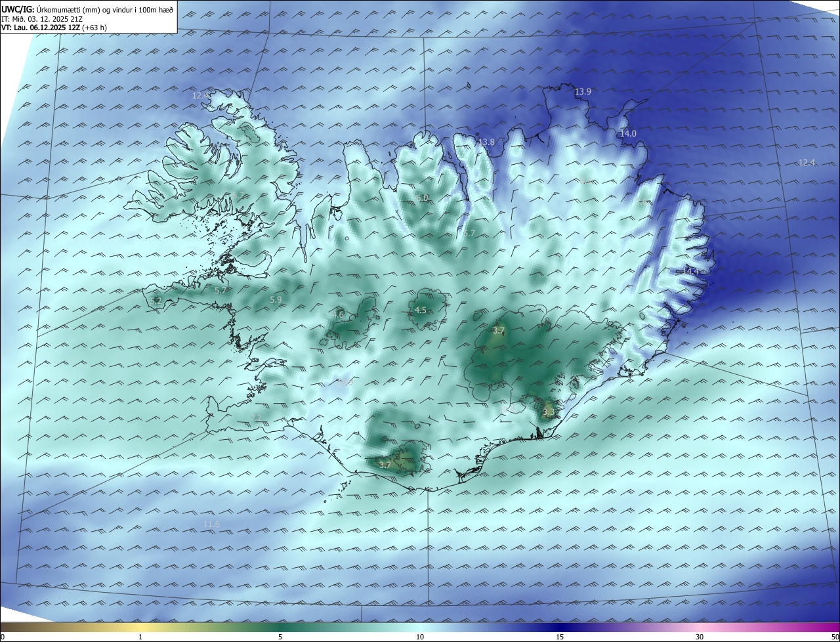Click the 14.0 value label on the map
The width and height of the screenshot is (840, 642).
click(628, 134)
